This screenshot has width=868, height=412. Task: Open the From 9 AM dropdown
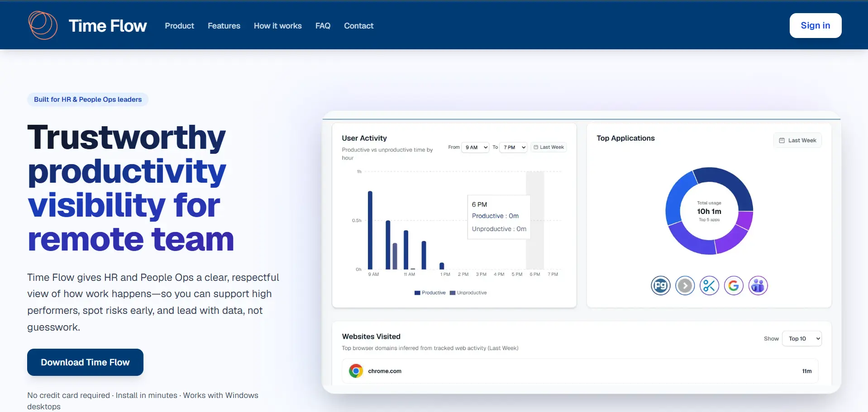coord(475,147)
